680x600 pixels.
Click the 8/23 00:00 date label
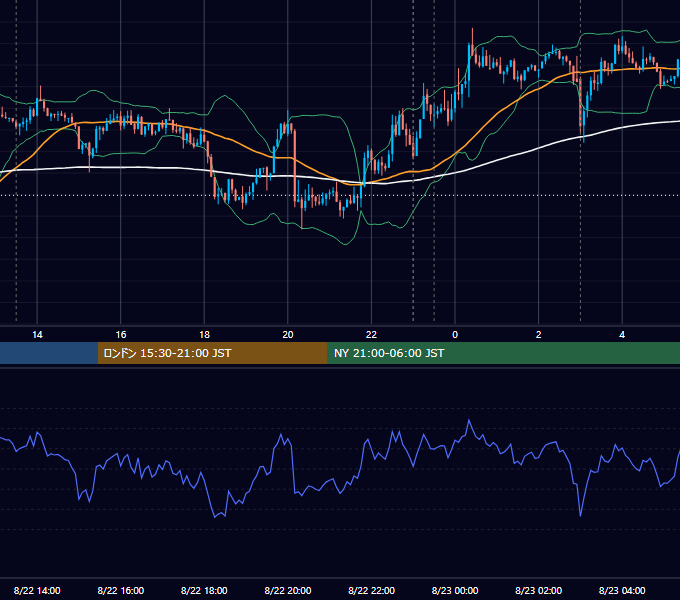click(455, 590)
